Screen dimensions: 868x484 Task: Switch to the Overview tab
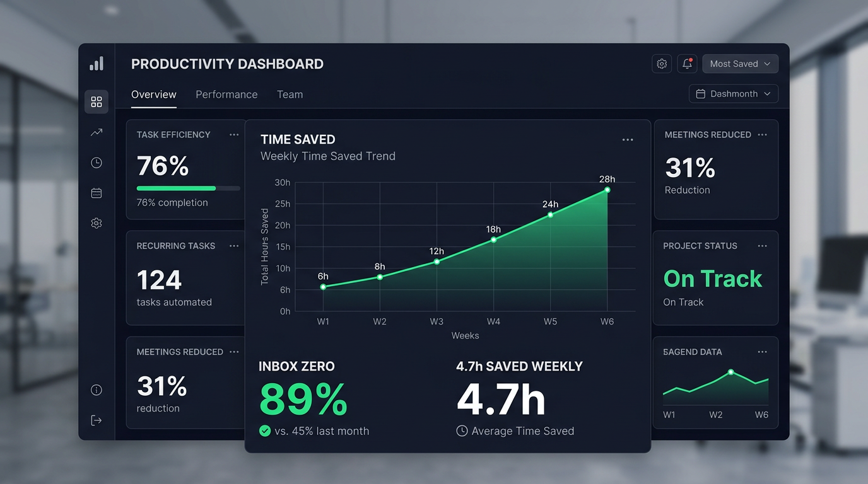(154, 95)
